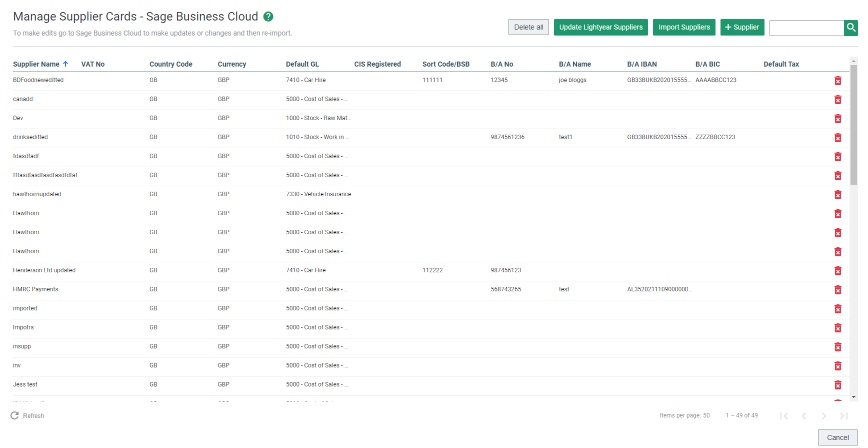The image size is (868, 448).
Task: Delete the fdasdfadf supplier row
Action: click(x=838, y=157)
